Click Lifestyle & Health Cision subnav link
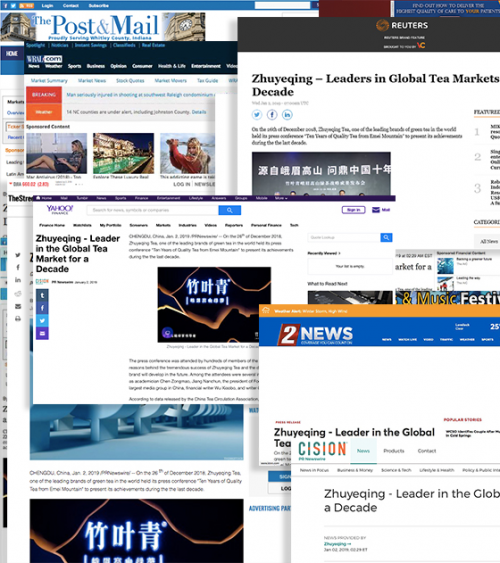Image resolution: width=500 pixels, height=563 pixels. click(x=436, y=470)
